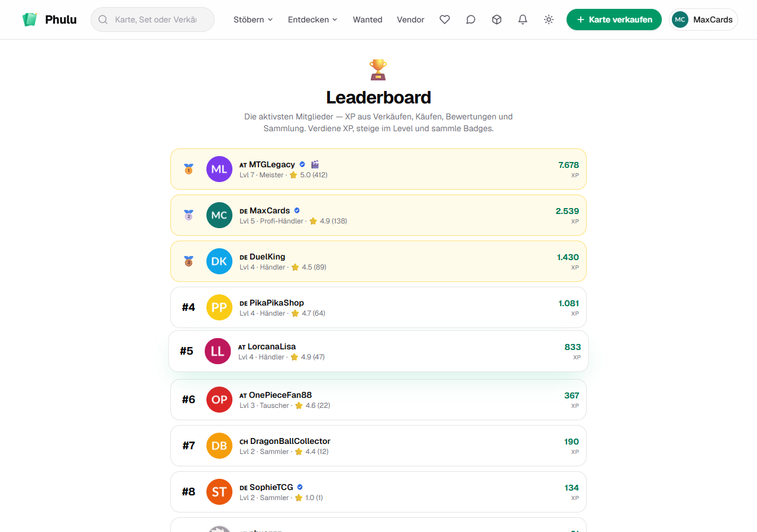Click the silver medal icon of MaxCards row
The height and width of the screenshot is (532, 757).
189,215
